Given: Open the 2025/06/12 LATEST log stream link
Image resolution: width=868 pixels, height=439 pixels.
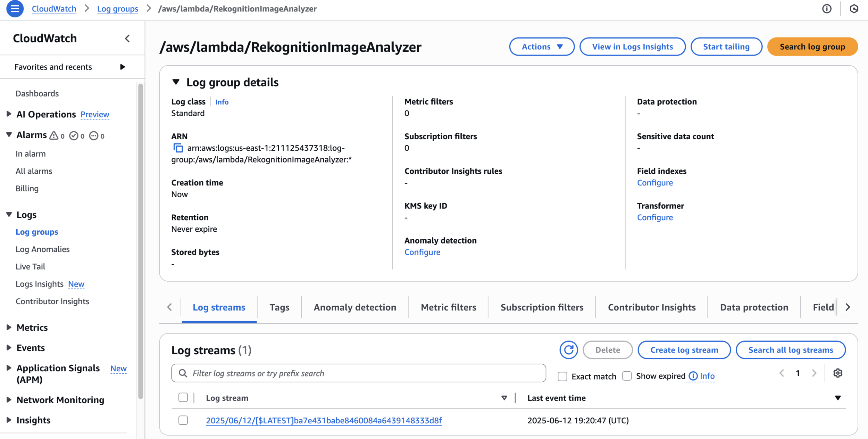Looking at the screenshot, I should tap(324, 421).
